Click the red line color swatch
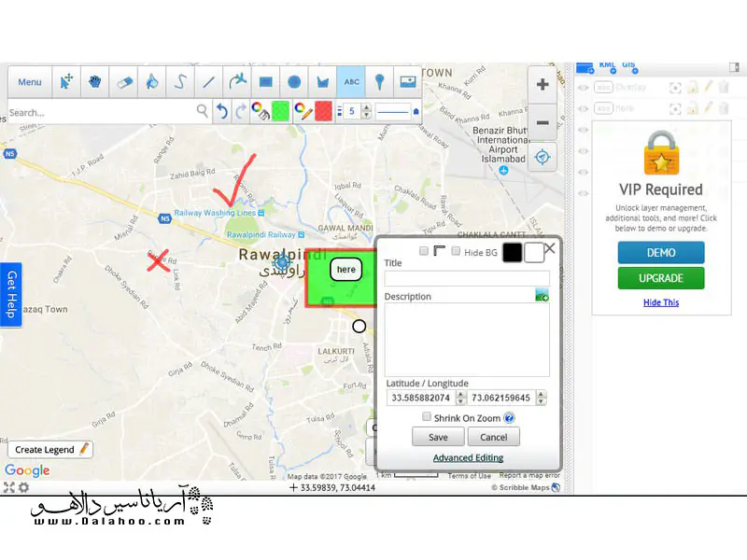The height and width of the screenshot is (560, 747). pyautogui.click(x=323, y=111)
